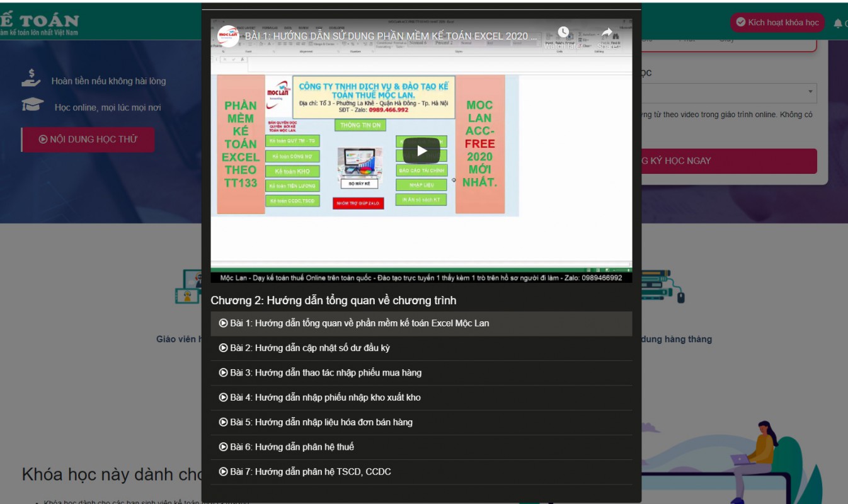Viewport: 848px width, 504px height.
Task: Open Bài 4: nhập phiếu nhập kho xuất kho
Action: point(421,398)
